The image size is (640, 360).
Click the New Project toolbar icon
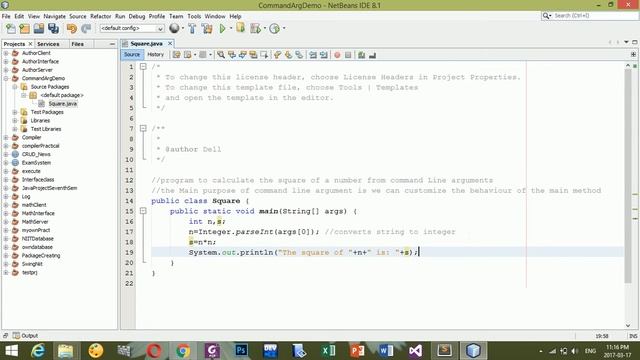[24, 29]
